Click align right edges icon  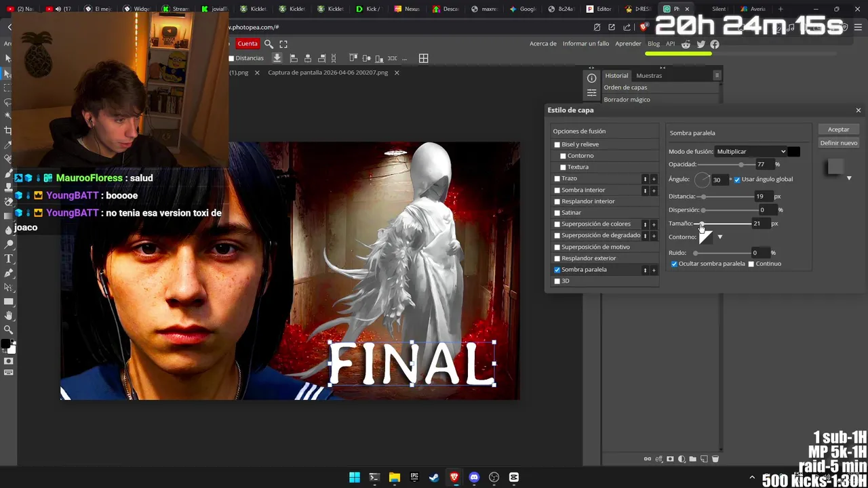point(322,58)
